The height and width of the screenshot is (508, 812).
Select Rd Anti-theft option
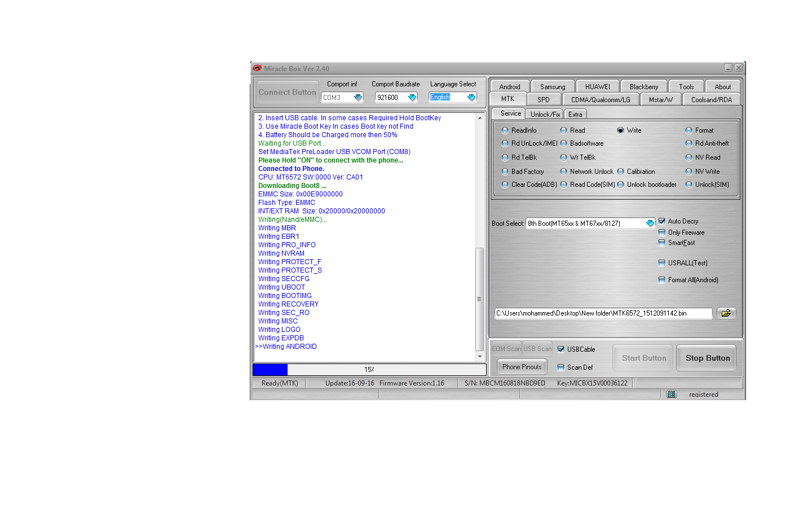click(x=689, y=143)
